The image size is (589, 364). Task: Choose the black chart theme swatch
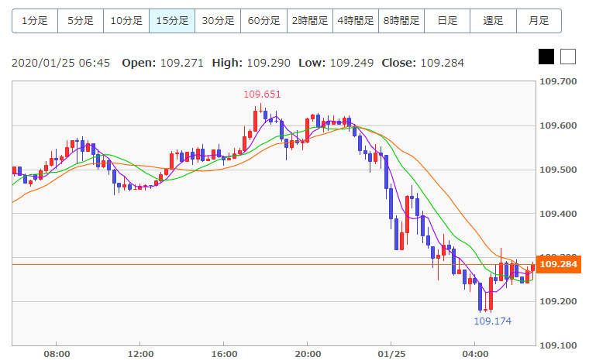click(546, 57)
